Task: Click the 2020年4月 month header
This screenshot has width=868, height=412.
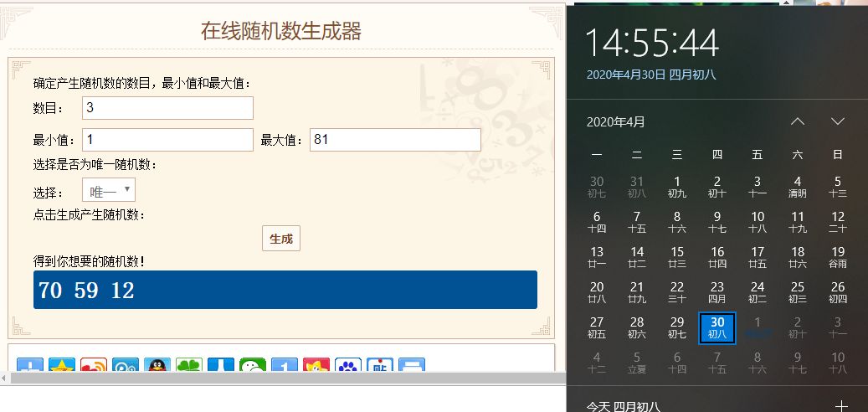Action: (x=615, y=121)
